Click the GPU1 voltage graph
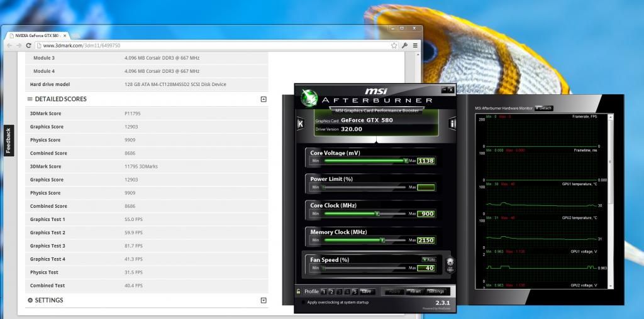This screenshot has width=644, height=319. click(541, 265)
